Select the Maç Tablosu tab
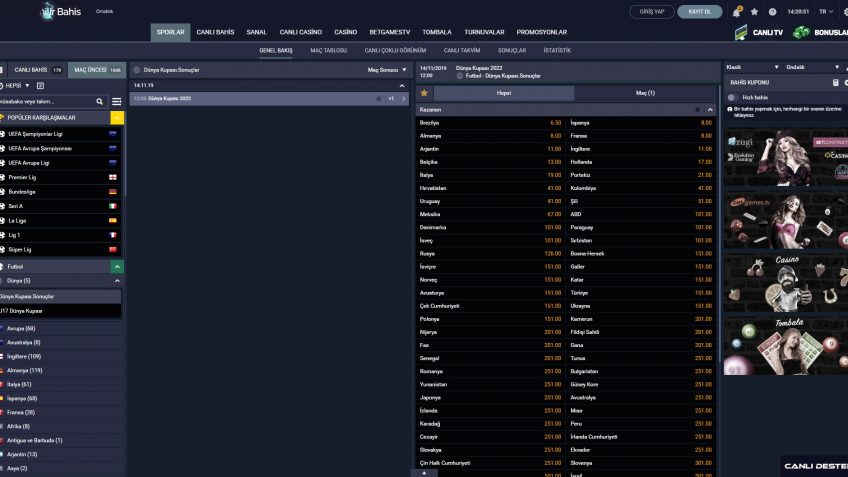Viewport: 848px width, 477px height. pos(327,49)
